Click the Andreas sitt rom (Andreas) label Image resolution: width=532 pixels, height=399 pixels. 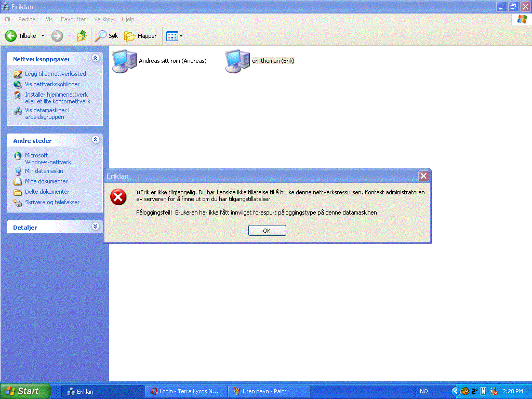click(x=172, y=61)
